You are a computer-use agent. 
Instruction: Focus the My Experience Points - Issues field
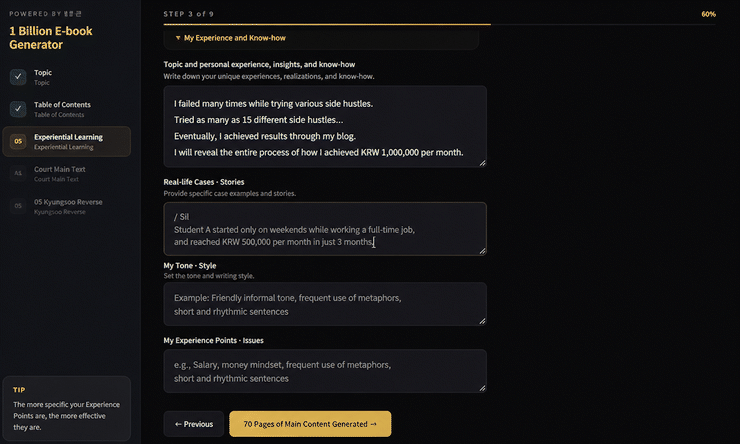point(325,371)
